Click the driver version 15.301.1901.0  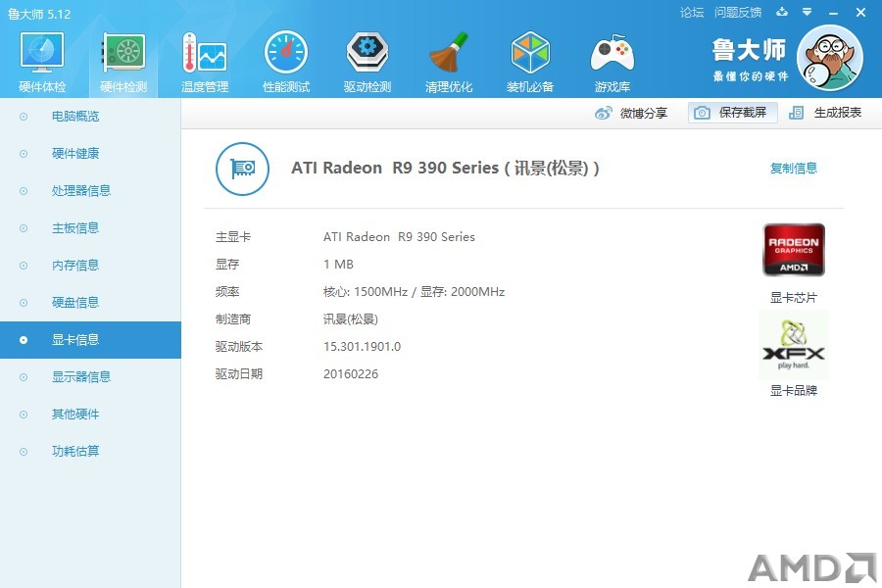(x=362, y=347)
